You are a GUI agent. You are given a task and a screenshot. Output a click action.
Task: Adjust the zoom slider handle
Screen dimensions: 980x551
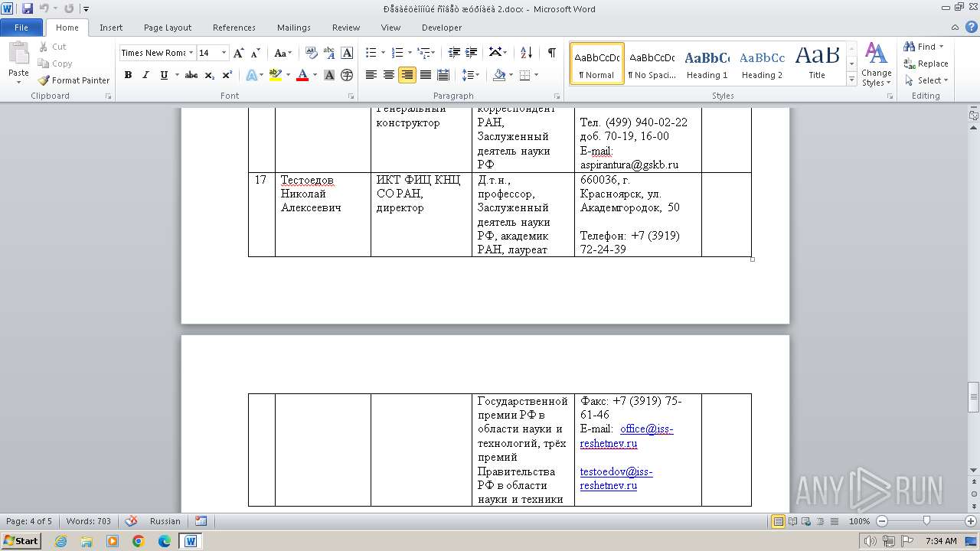(x=926, y=521)
